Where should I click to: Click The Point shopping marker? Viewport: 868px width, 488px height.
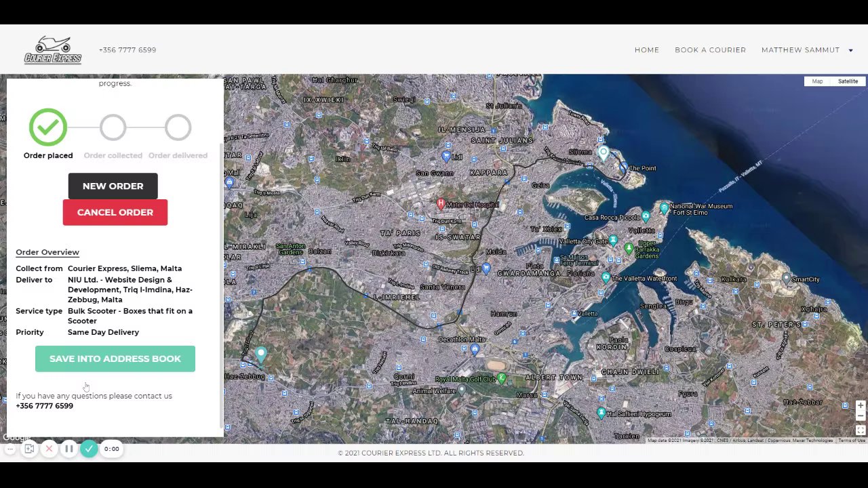(x=623, y=167)
